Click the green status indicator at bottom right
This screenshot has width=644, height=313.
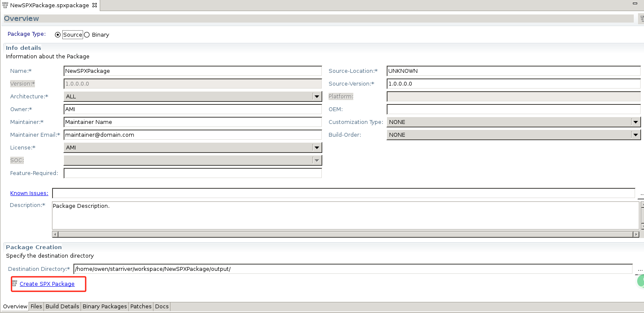point(641,281)
